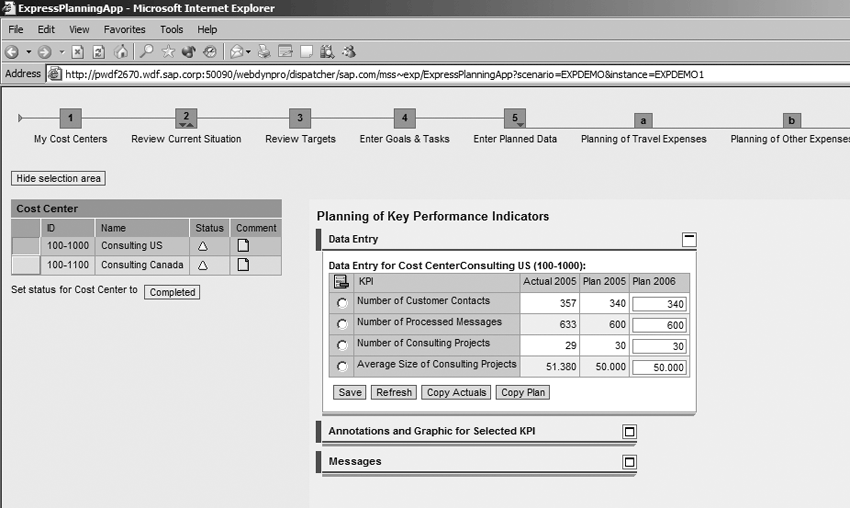
Task: Click the Discuss note toolbar icon
Action: tap(306, 52)
